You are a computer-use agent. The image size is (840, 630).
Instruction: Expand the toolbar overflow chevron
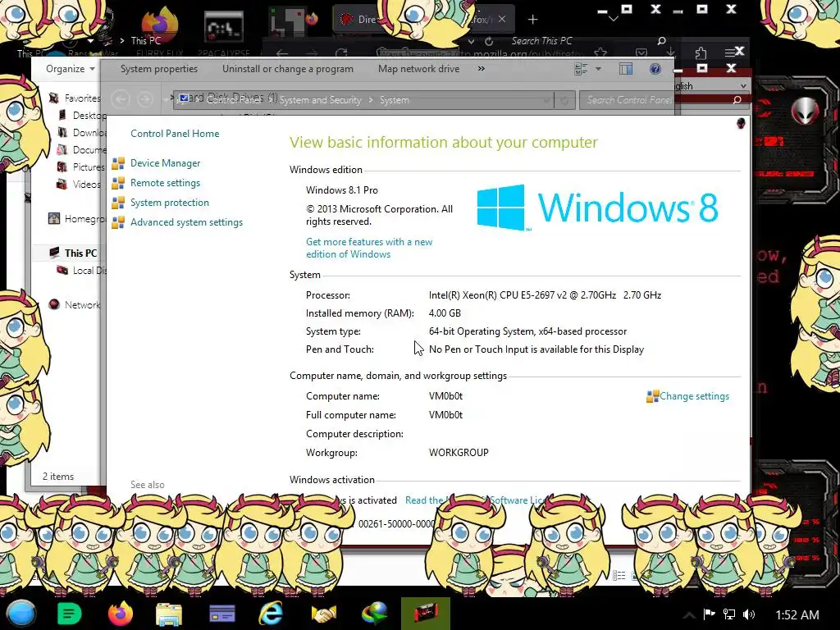click(x=481, y=69)
